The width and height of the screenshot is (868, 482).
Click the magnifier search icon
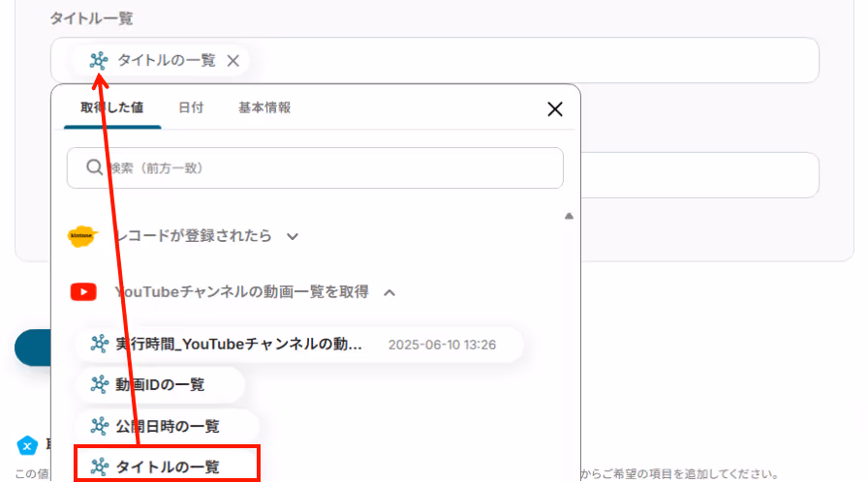pos(94,167)
